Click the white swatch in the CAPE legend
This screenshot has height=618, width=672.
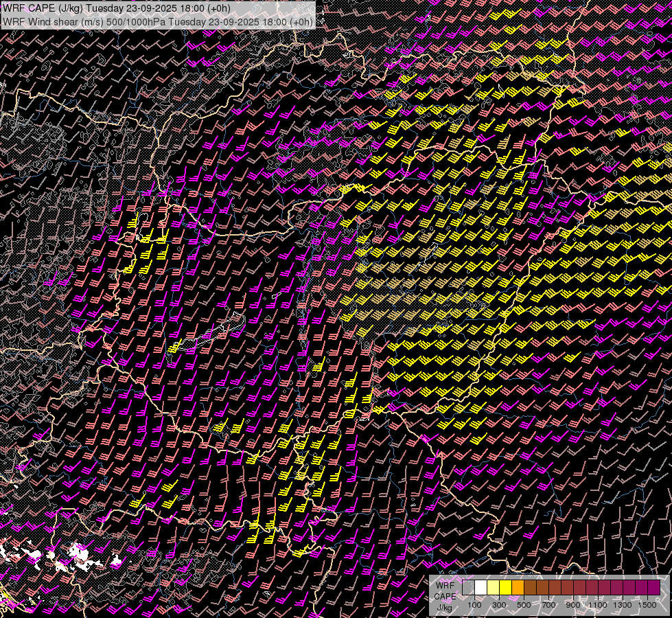click(x=480, y=588)
